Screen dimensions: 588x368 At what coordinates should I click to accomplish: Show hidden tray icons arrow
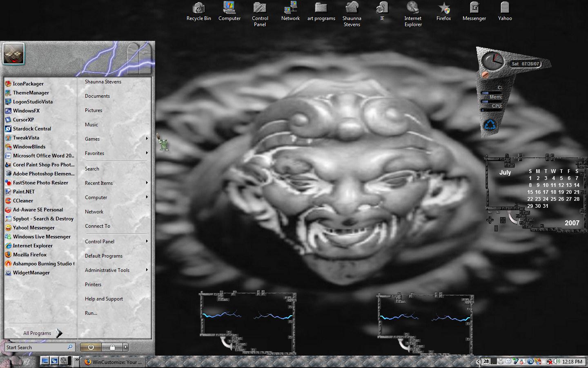tap(478, 361)
